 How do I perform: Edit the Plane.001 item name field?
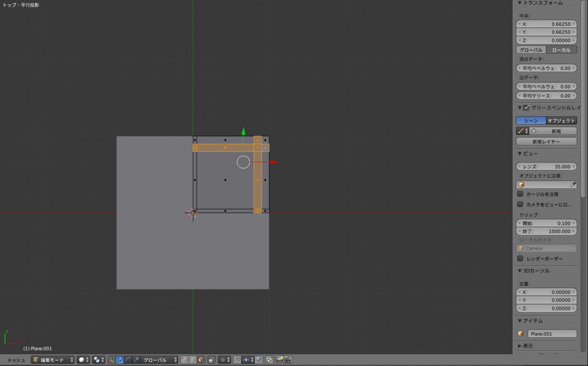click(x=552, y=334)
